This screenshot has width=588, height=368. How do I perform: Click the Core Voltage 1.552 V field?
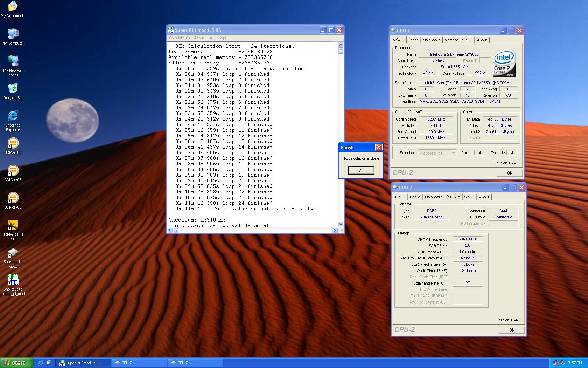tap(478, 73)
